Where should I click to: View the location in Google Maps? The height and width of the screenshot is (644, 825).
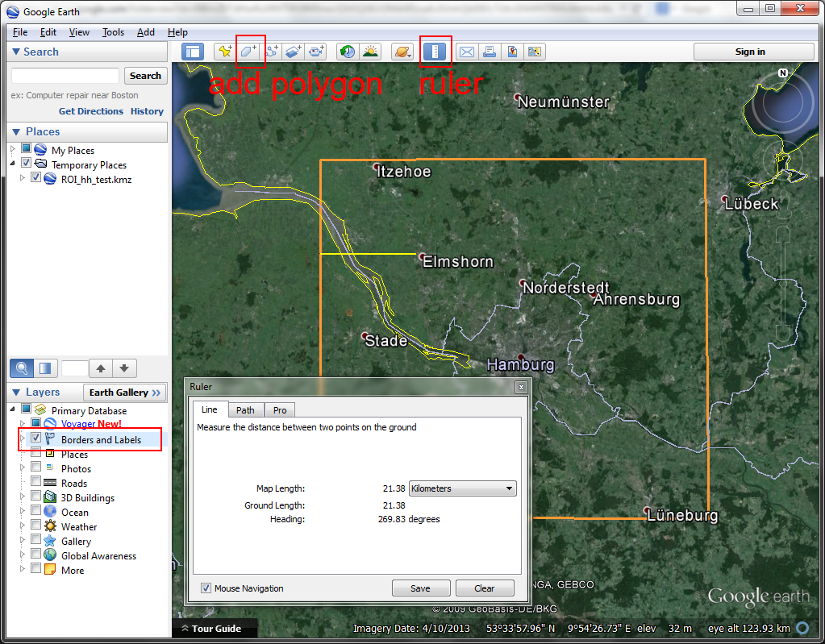pyautogui.click(x=512, y=52)
